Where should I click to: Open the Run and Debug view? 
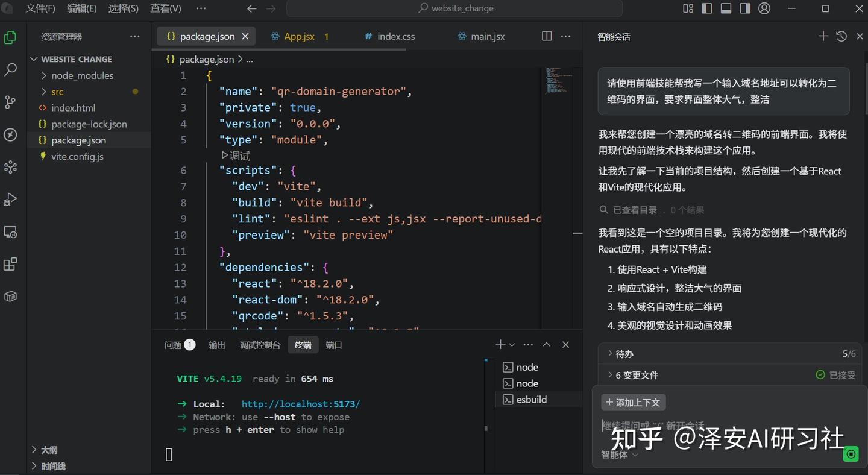[x=10, y=200]
